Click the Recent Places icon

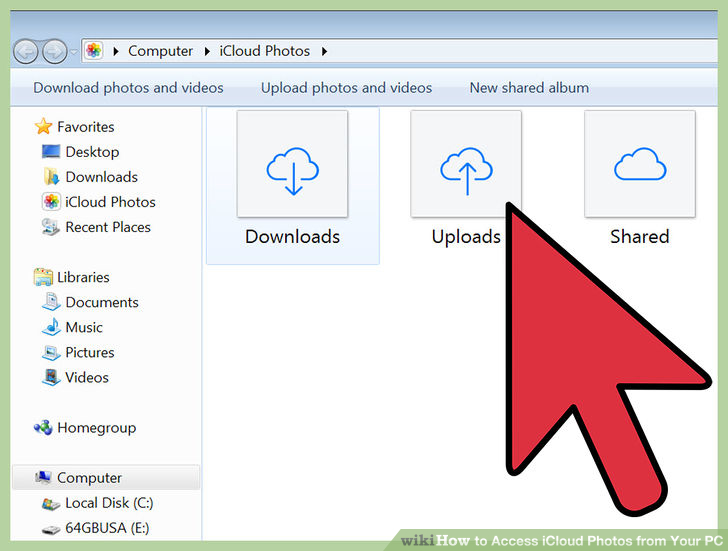pos(51,227)
